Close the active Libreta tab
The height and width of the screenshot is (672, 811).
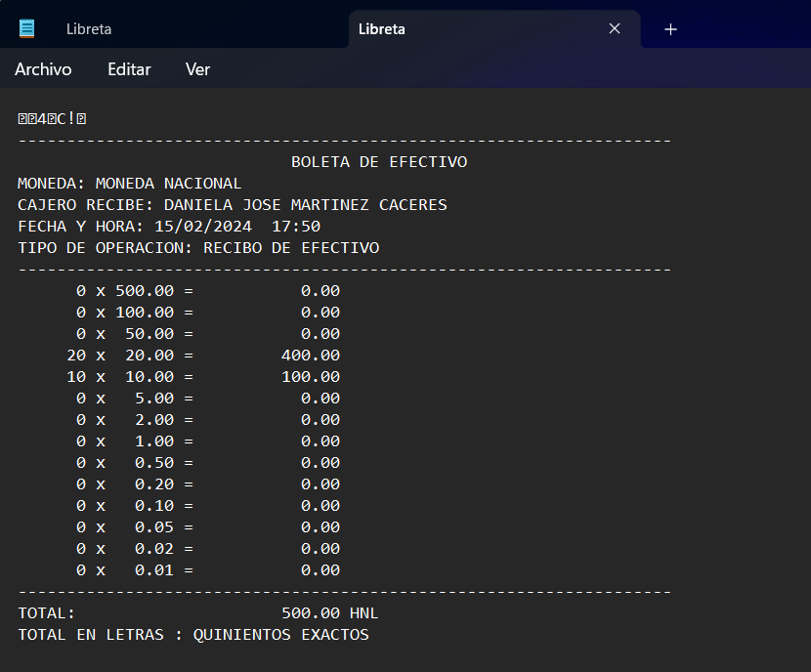[615, 29]
